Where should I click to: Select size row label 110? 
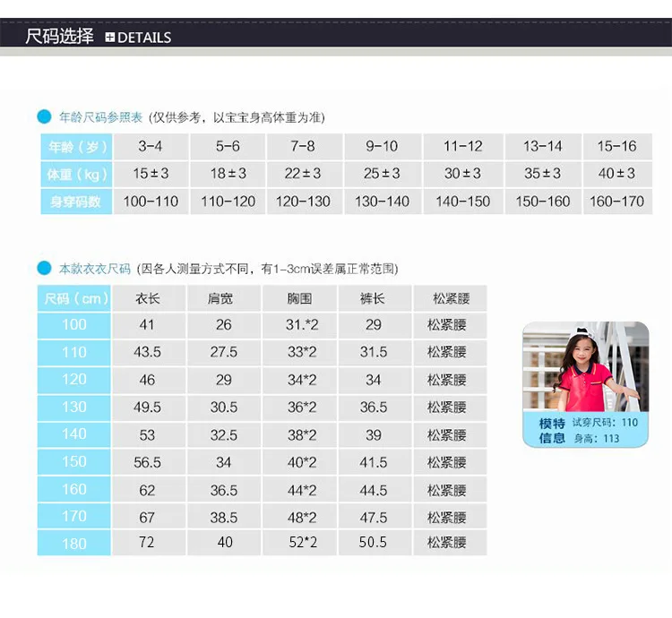[74, 353]
